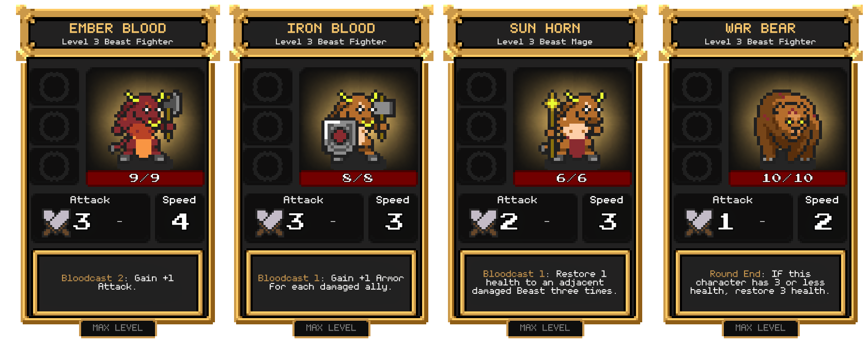Select the bottom empty slot on Sun Horn
868x344 pixels.
click(x=482, y=166)
